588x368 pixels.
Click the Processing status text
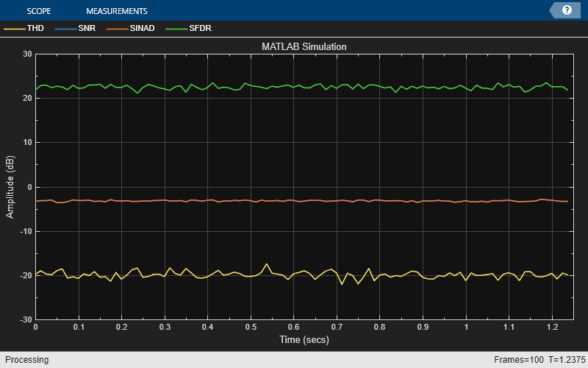(26, 360)
